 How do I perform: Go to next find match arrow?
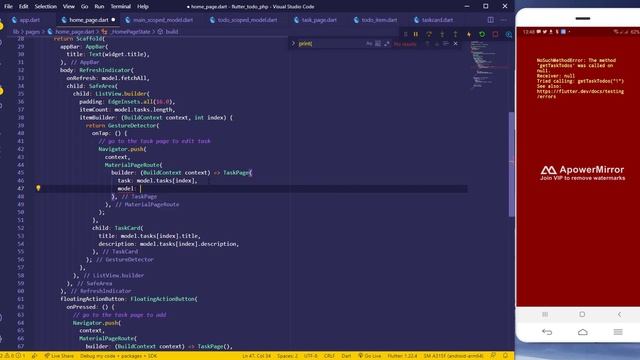[436, 43]
